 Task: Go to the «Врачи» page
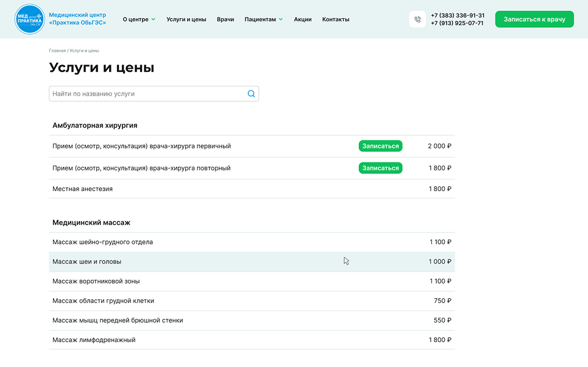tap(225, 19)
